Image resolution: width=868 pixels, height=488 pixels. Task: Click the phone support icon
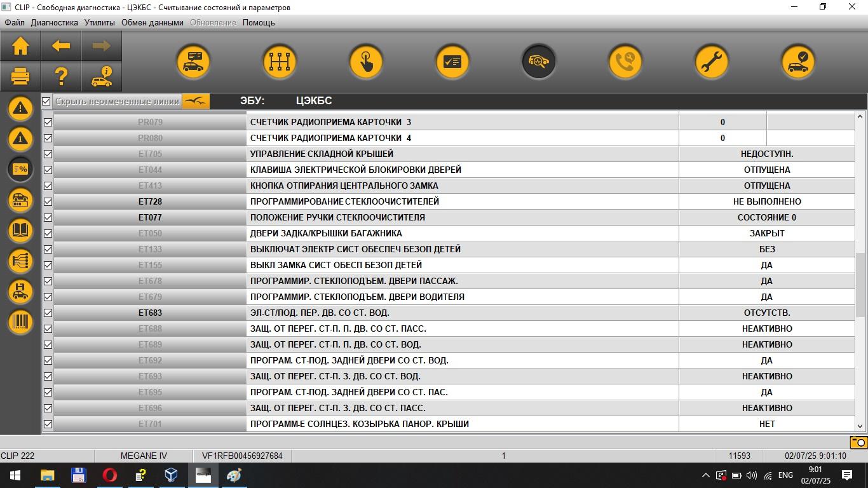point(625,62)
